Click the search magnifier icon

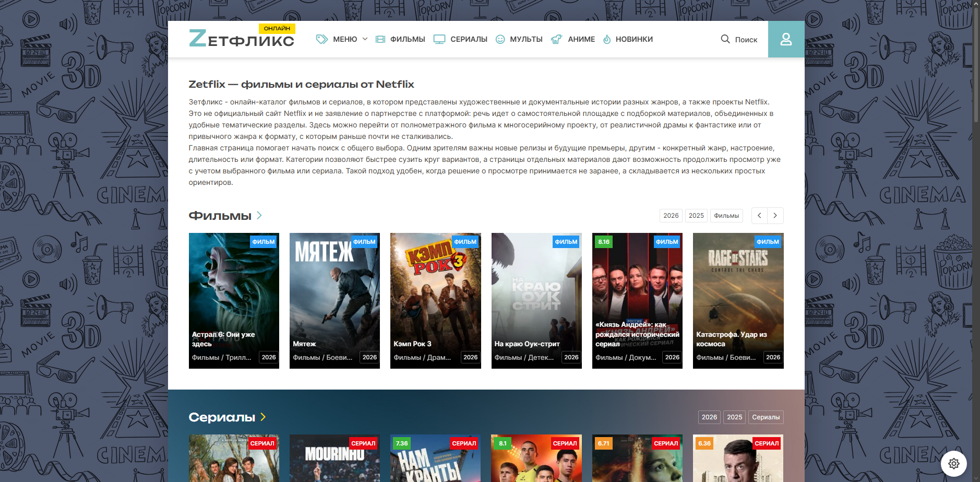pos(725,39)
